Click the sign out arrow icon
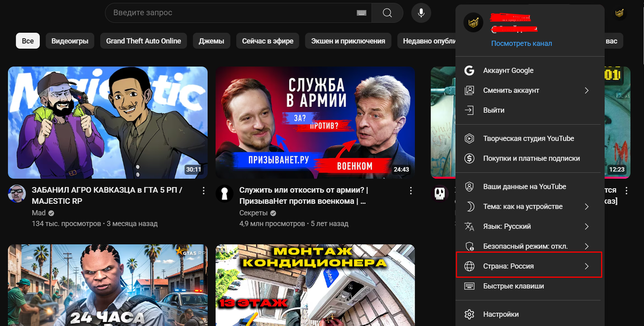Image resolution: width=644 pixels, height=326 pixels. tap(470, 110)
